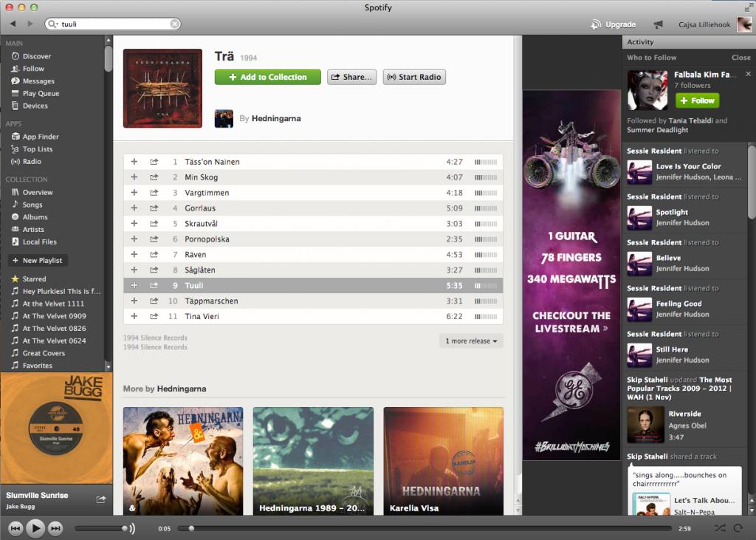Screen dimensions: 756x540
Task: Toggle repeat mode
Action: pos(738,528)
